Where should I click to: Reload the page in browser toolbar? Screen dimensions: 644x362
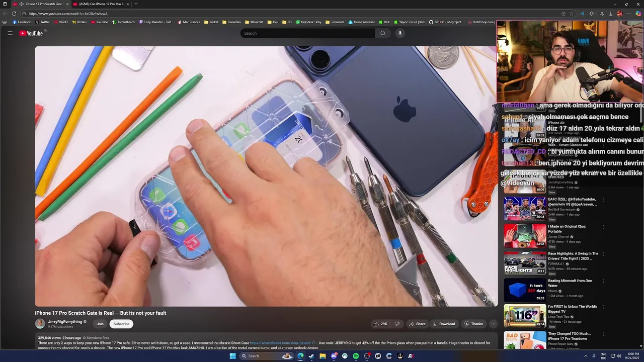click(14, 14)
